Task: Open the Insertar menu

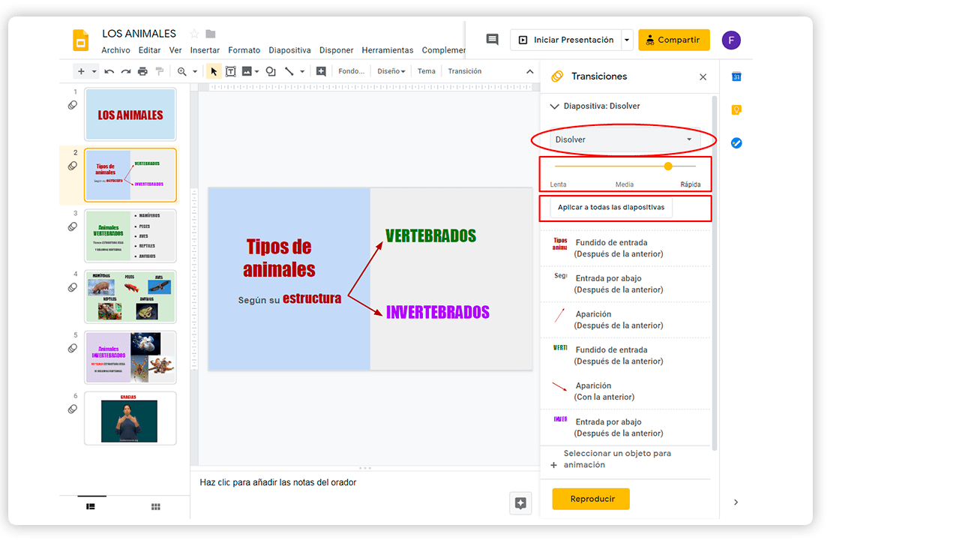Action: point(205,50)
